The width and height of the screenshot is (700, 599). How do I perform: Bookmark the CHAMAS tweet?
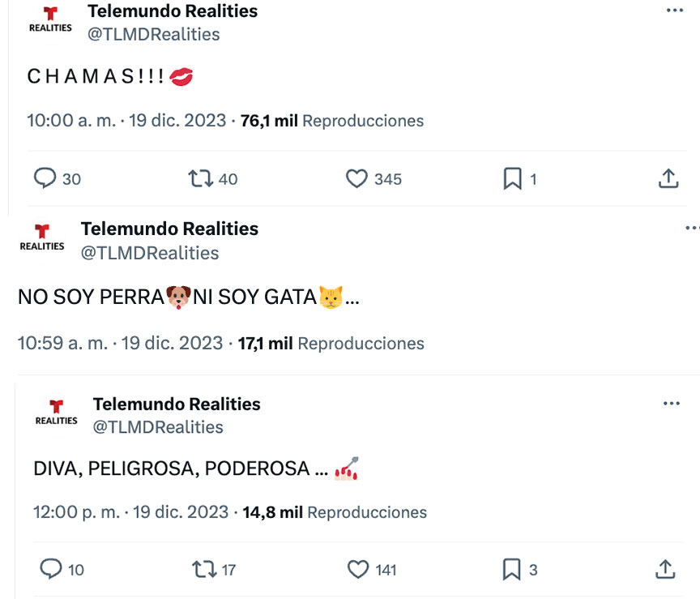pyautogui.click(x=512, y=178)
